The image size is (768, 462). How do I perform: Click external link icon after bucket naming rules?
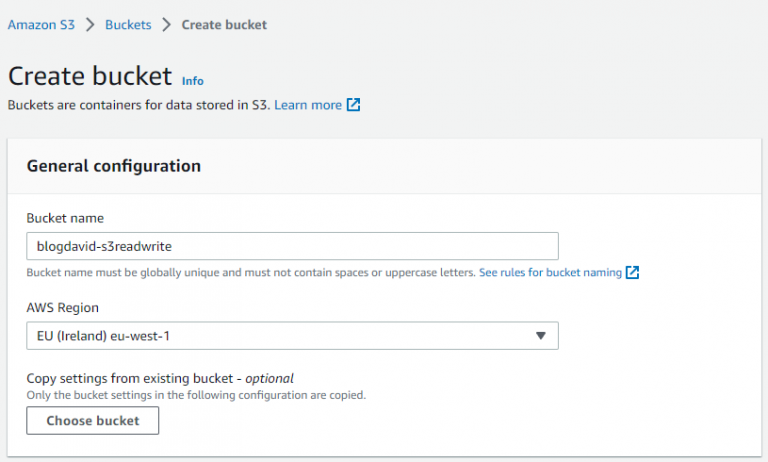[632, 273]
